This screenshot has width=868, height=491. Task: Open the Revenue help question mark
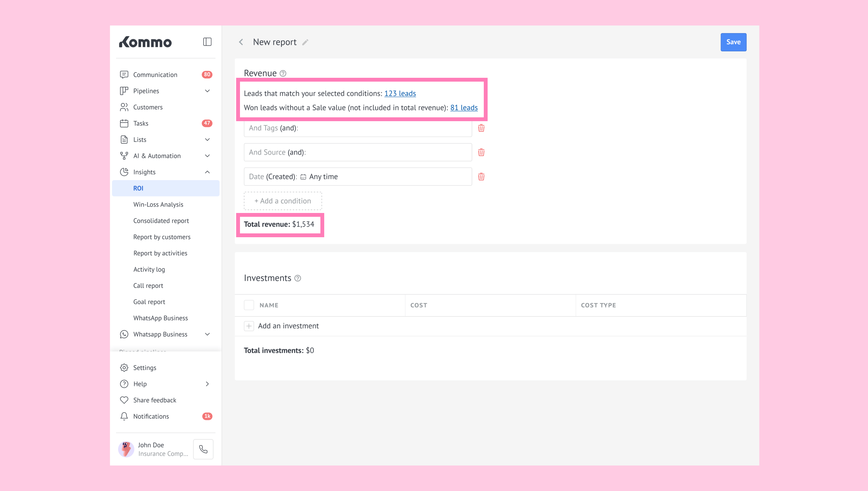(x=283, y=74)
